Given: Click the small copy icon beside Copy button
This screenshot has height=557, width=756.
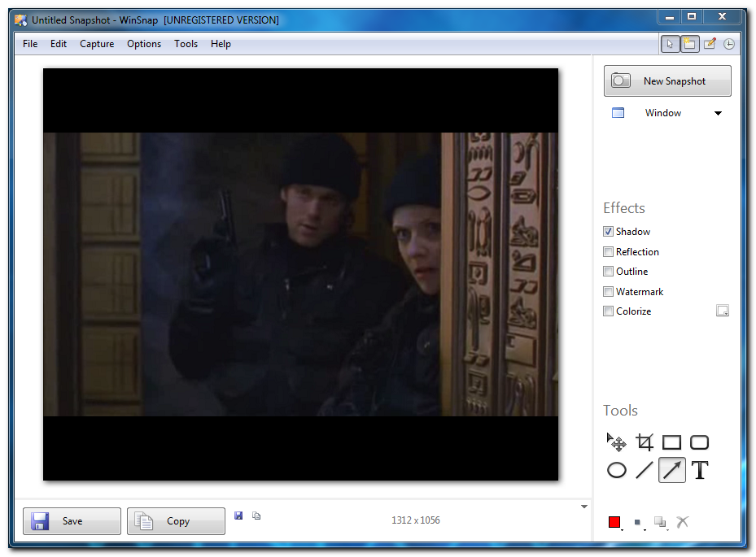Looking at the screenshot, I should click(256, 516).
